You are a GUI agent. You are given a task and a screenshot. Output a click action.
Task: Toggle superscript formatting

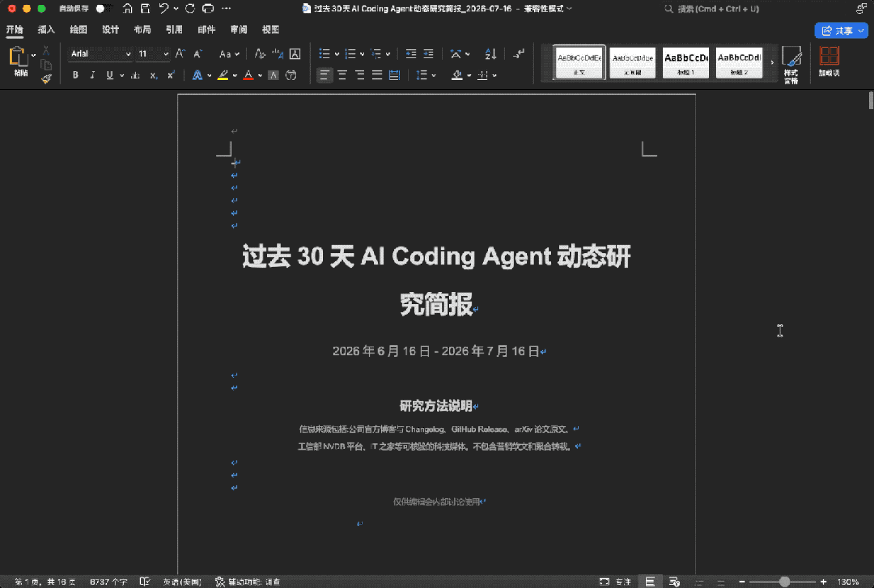click(x=171, y=75)
